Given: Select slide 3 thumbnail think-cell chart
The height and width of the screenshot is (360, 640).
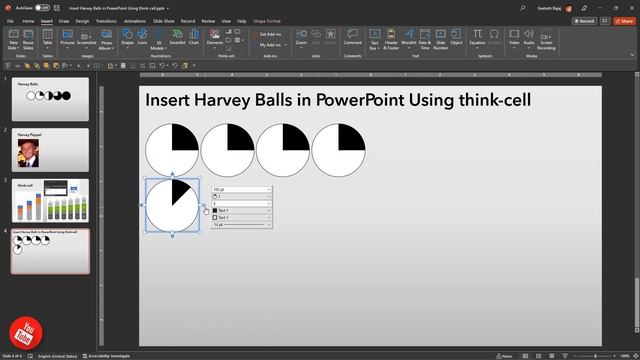Looking at the screenshot, I should point(50,200).
